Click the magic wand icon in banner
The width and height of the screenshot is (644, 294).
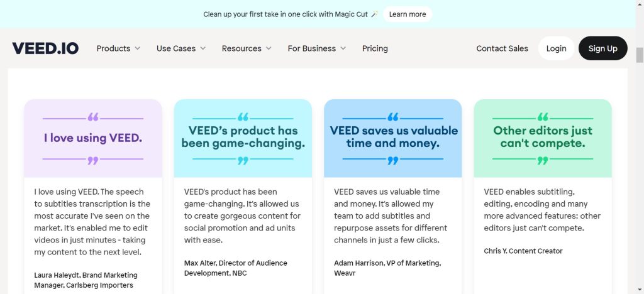pos(374,14)
